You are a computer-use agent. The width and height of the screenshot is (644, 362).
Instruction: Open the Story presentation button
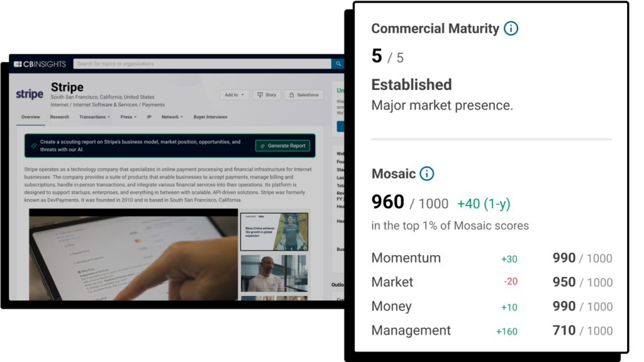coord(267,95)
